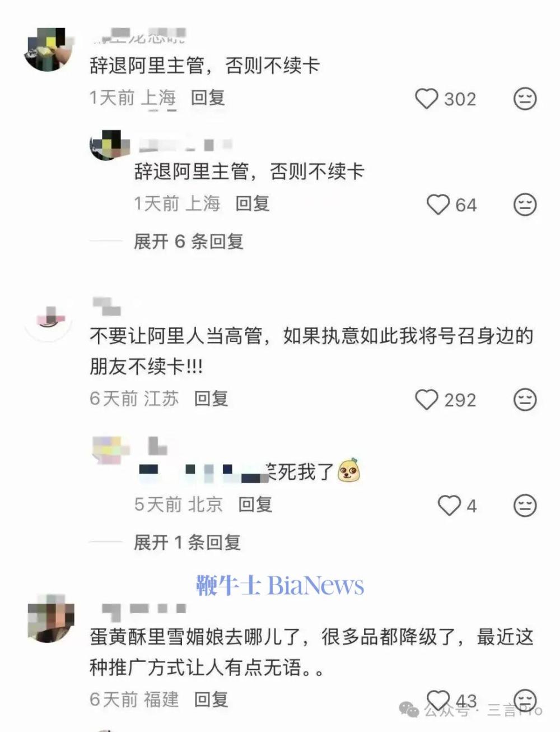Open avatar of the first commenter
The width and height of the screenshot is (560, 732).
click(x=48, y=49)
